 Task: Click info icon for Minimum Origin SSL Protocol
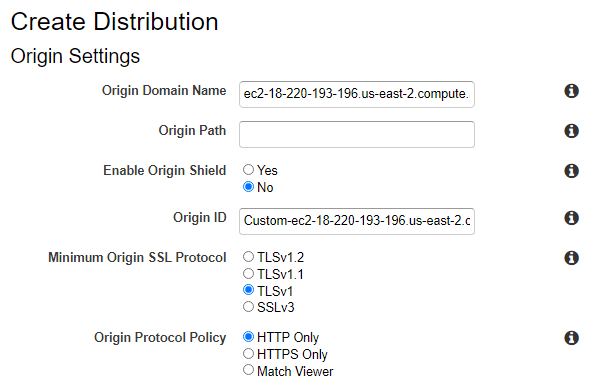pos(571,258)
